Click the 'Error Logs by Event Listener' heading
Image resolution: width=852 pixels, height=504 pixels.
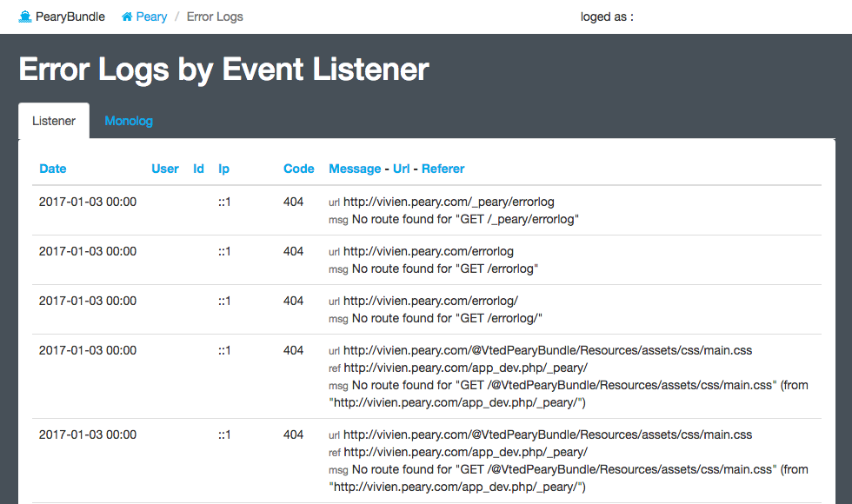click(x=223, y=70)
